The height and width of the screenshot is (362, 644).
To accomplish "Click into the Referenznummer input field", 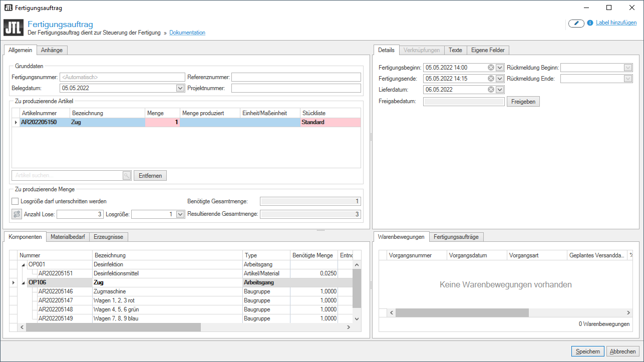I will tap(295, 77).
